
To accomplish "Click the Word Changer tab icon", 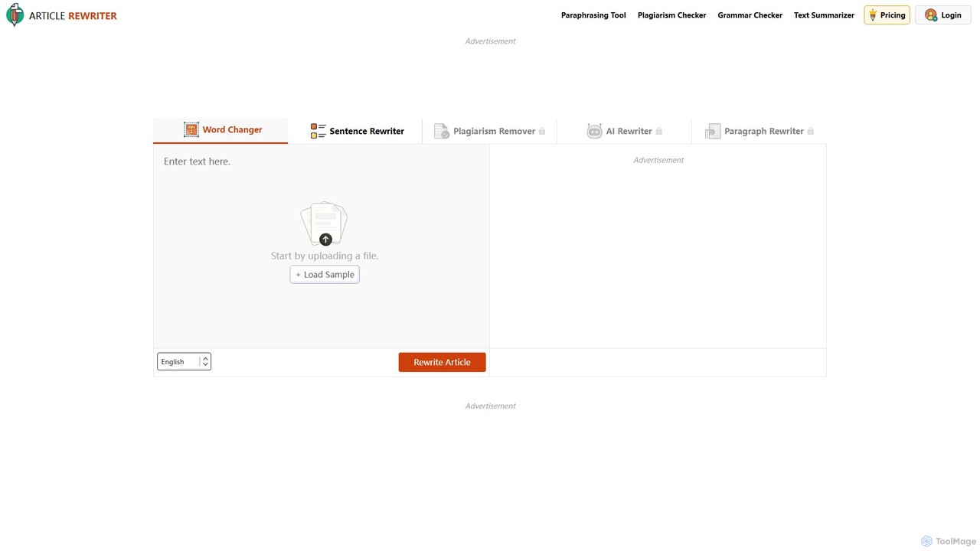I will click(x=191, y=130).
